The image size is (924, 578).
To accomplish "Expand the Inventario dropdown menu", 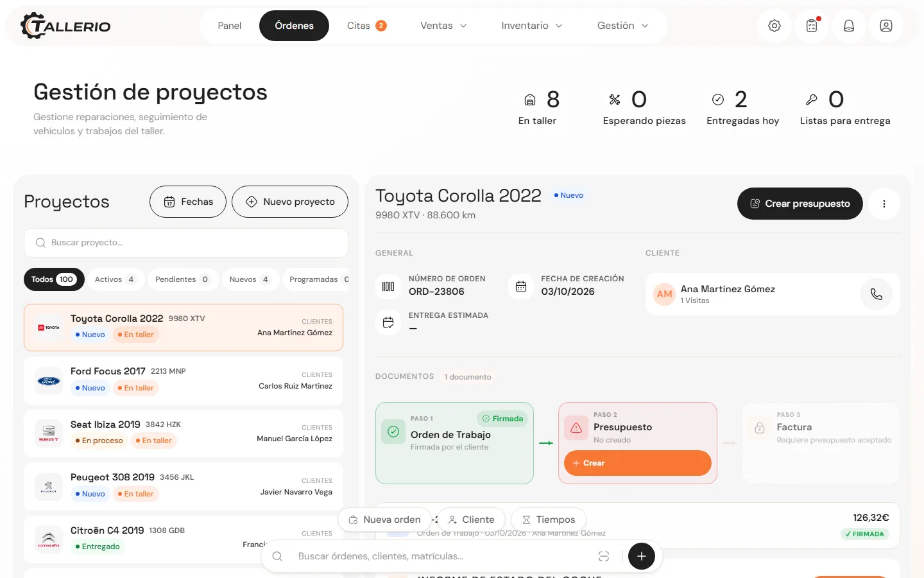I will coord(532,26).
